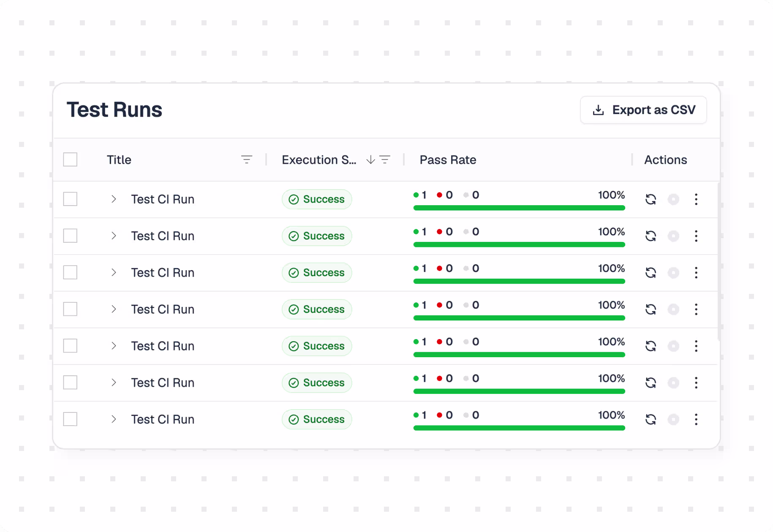Rerun the seventh Test CI Run
Image resolution: width=773 pixels, height=532 pixels.
pos(651,419)
